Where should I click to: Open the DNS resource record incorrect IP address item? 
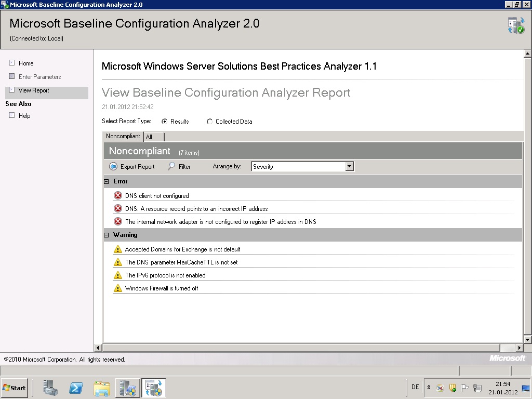(x=196, y=209)
